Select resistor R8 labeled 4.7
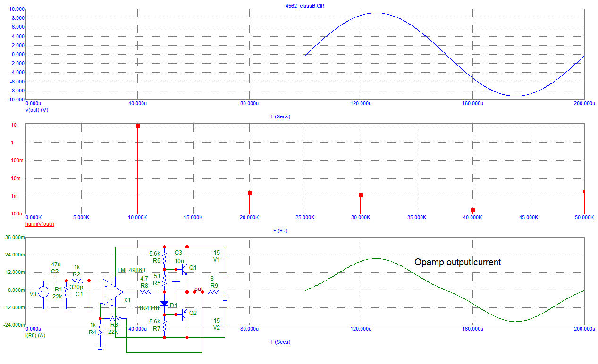 click(x=145, y=292)
